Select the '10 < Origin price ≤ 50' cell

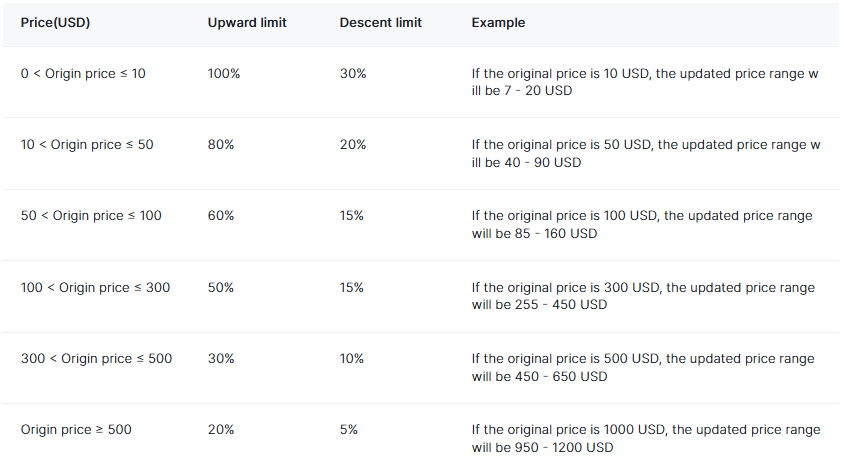[x=87, y=145]
